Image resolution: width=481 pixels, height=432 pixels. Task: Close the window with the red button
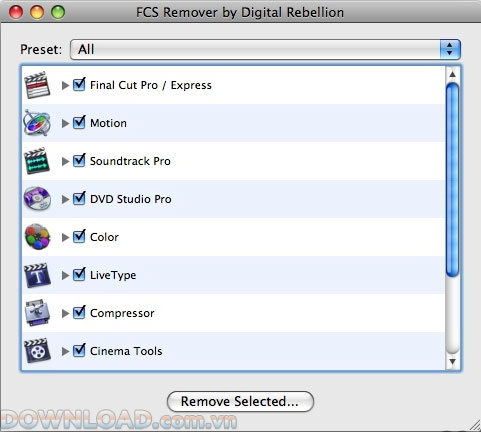pos(16,12)
